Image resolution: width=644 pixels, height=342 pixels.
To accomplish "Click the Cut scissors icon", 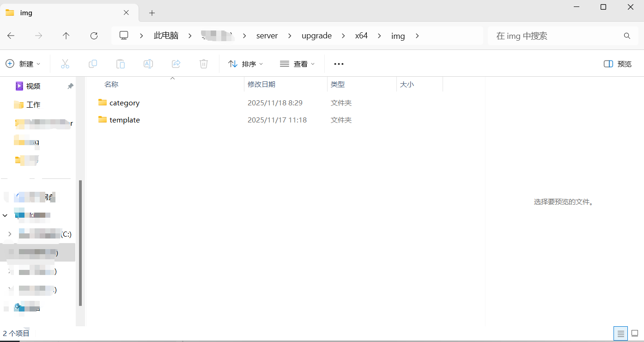I will tap(65, 64).
